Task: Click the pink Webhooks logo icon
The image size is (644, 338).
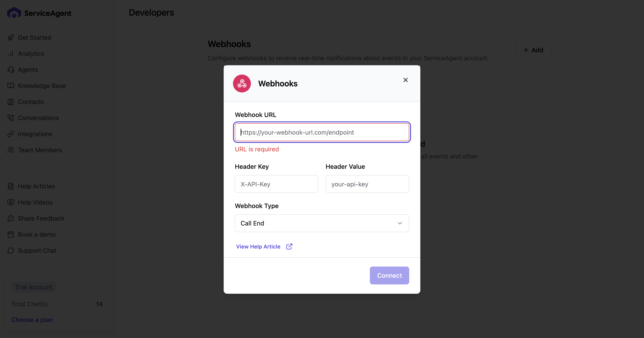Action: coord(242,83)
